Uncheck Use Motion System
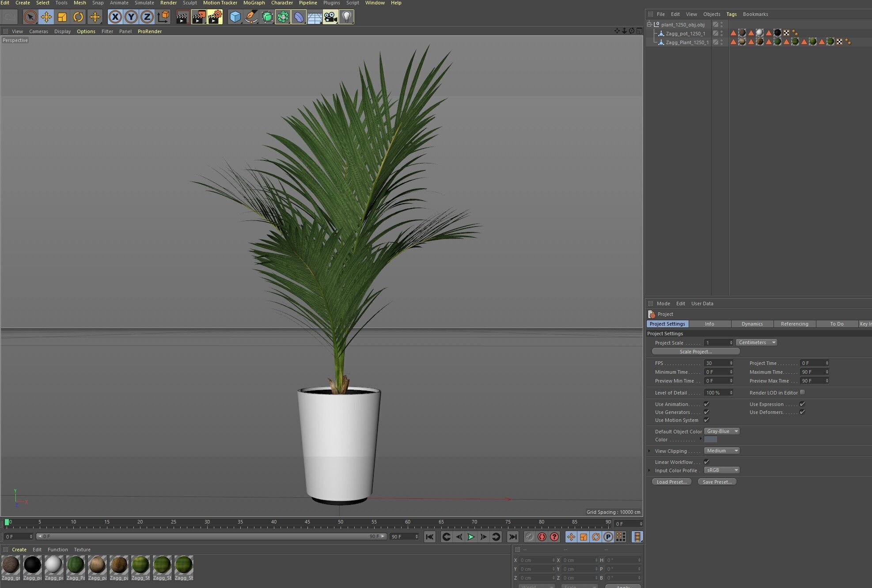The width and height of the screenshot is (872, 588). (x=706, y=420)
